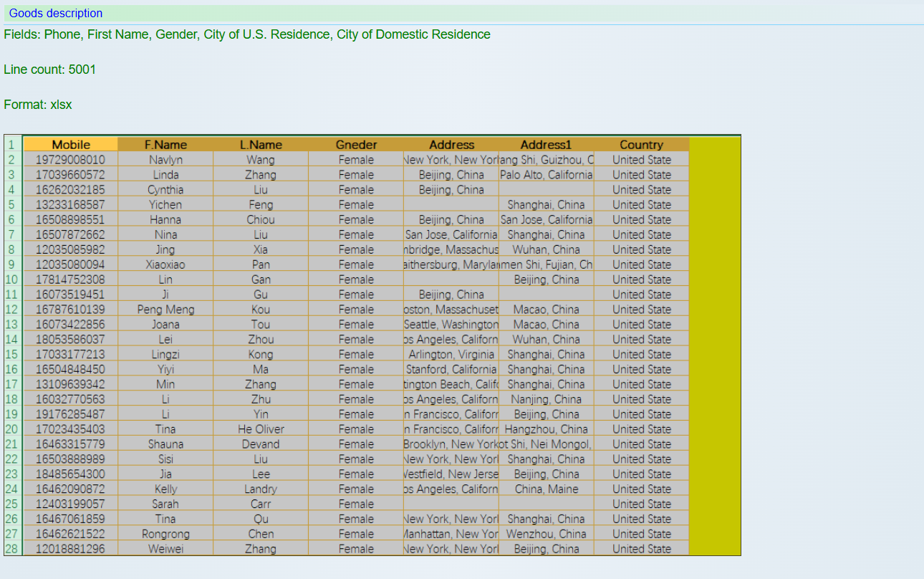Image resolution: width=924 pixels, height=579 pixels.
Task: Click the Country cell in row 15
Action: [641, 355]
